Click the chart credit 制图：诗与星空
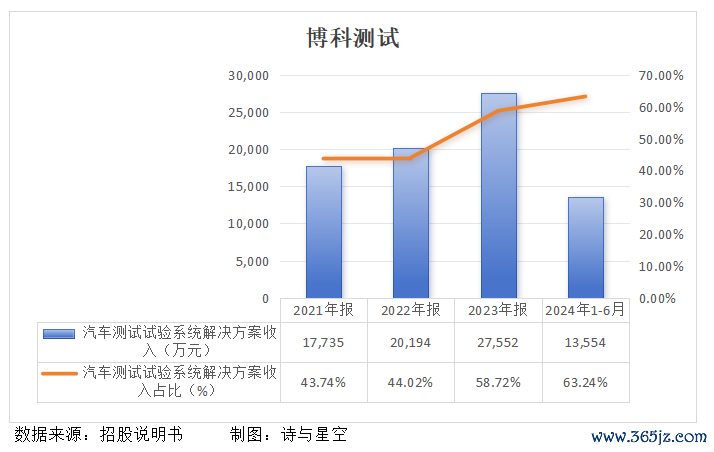 [289, 435]
